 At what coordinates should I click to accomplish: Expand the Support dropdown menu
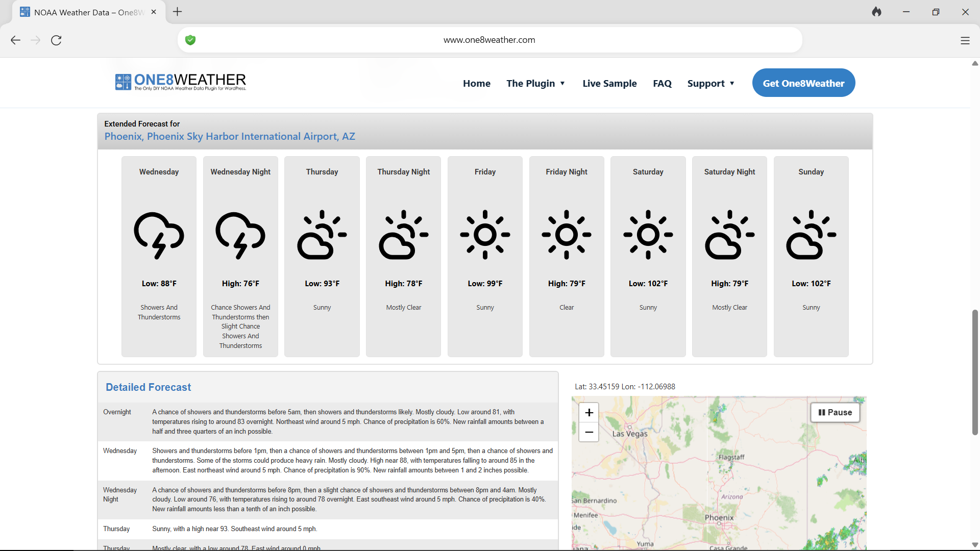tap(710, 83)
